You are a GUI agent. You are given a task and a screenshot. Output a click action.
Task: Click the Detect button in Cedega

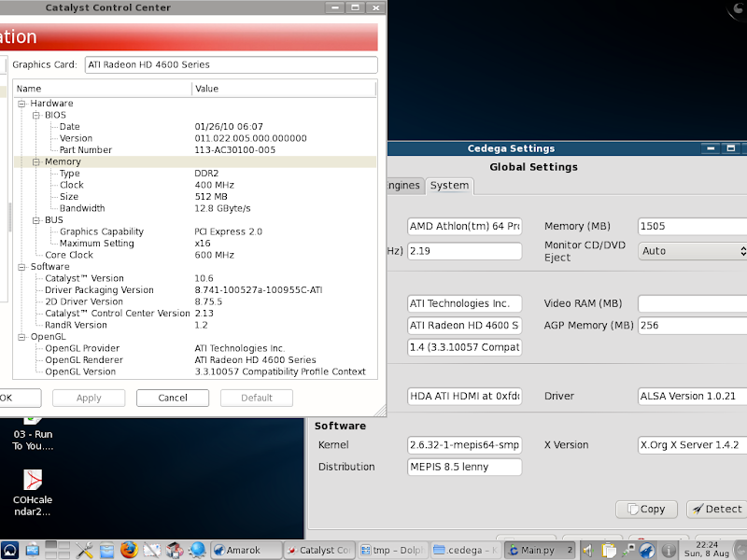coord(716,509)
